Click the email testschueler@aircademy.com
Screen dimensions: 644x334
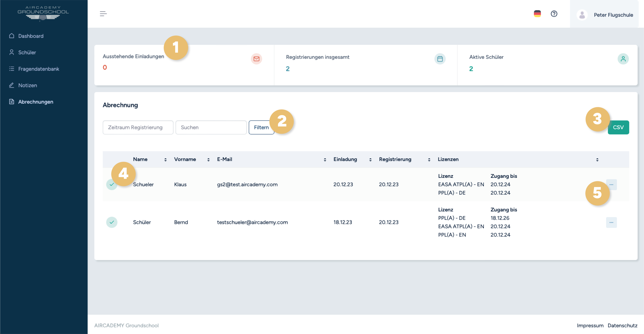coord(252,222)
